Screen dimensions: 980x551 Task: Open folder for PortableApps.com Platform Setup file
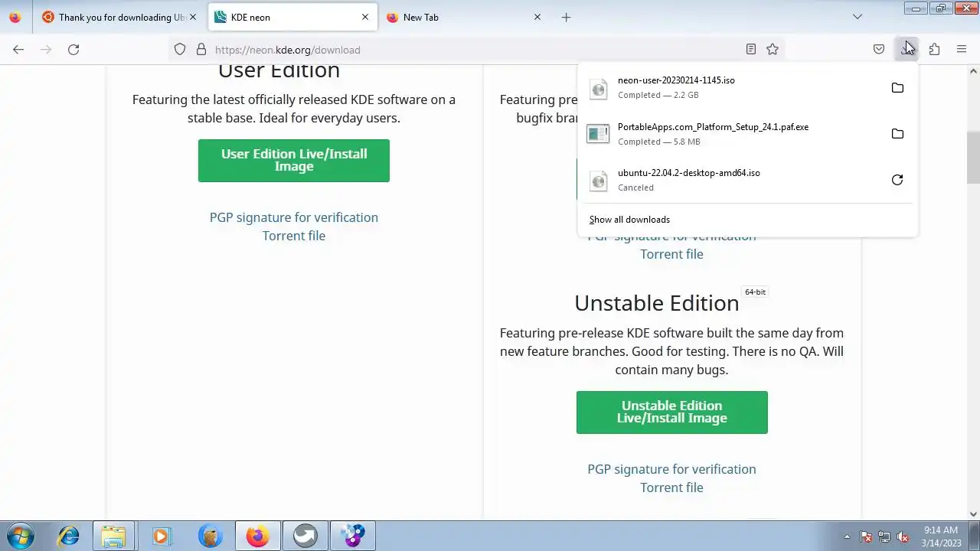click(x=897, y=134)
